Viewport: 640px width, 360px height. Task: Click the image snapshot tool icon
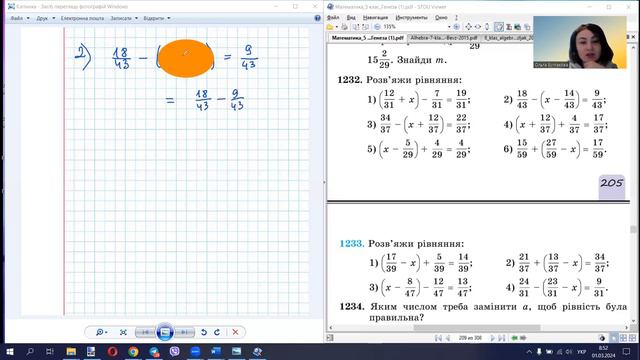pos(518,27)
